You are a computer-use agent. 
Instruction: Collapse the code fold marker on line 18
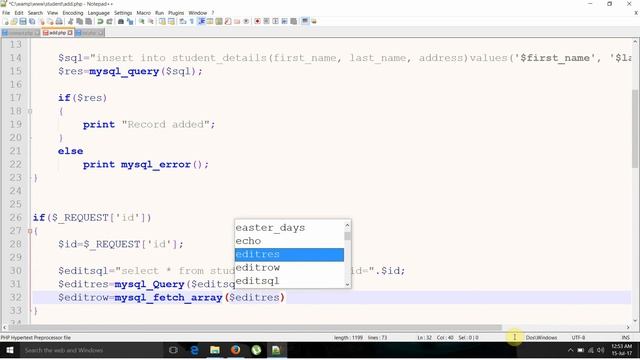coord(30,111)
